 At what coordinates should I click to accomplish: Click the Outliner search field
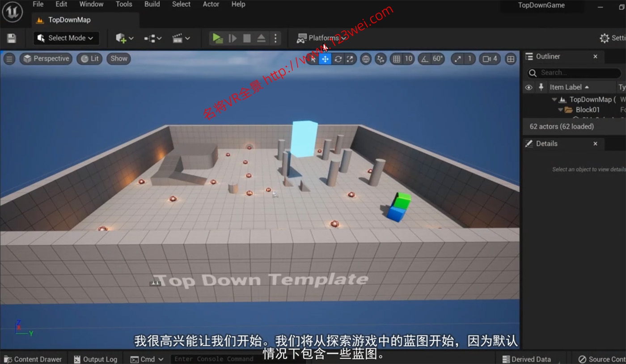coord(577,72)
